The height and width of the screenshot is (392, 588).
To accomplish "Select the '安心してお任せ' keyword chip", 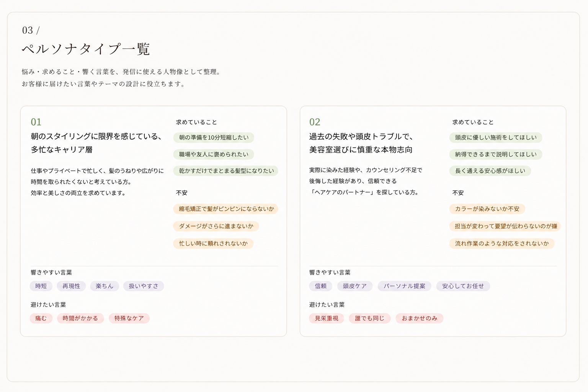I will (463, 286).
